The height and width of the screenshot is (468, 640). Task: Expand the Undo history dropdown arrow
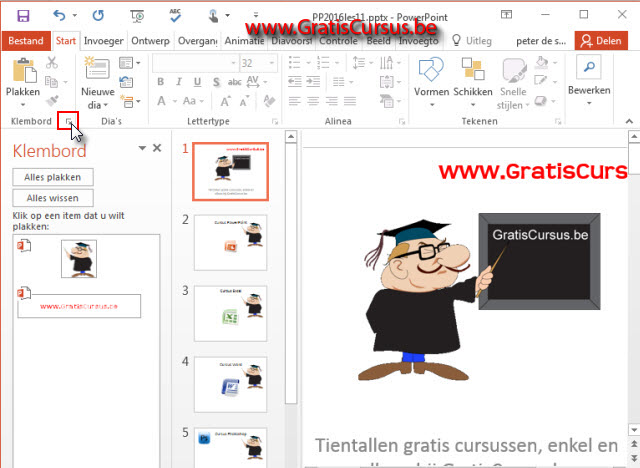tap(75, 16)
